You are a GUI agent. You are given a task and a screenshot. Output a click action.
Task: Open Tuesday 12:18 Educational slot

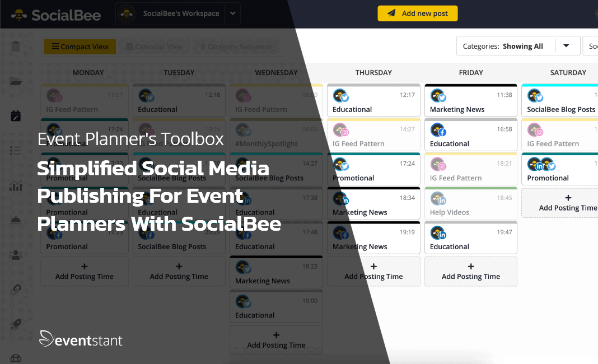(179, 101)
